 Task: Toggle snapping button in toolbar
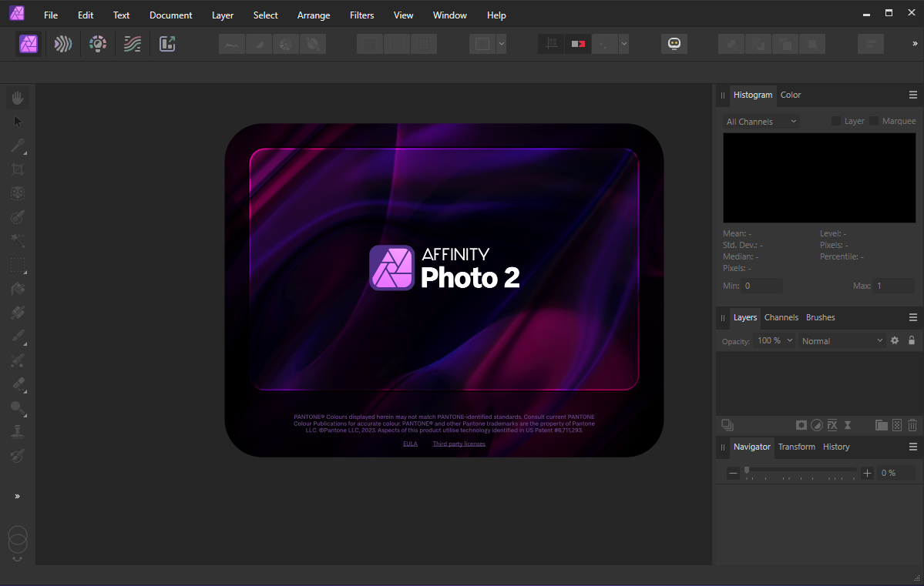pyautogui.click(x=605, y=44)
